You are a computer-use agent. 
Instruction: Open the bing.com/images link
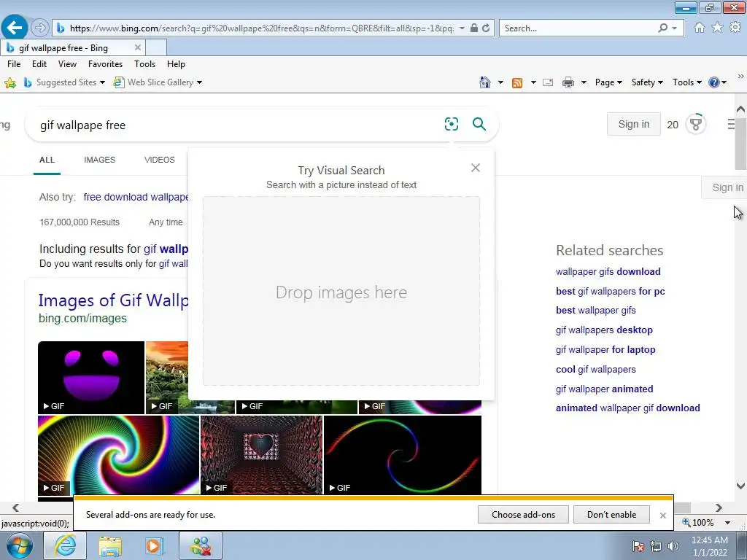(x=83, y=318)
